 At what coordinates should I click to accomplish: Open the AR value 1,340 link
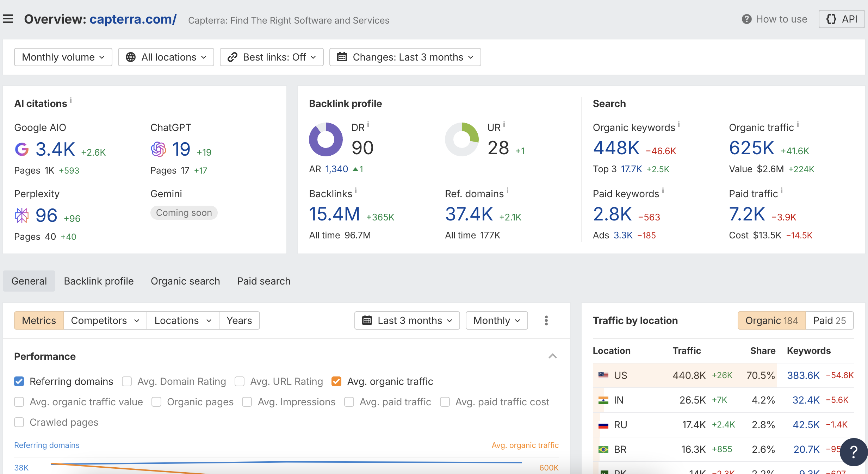click(x=336, y=169)
